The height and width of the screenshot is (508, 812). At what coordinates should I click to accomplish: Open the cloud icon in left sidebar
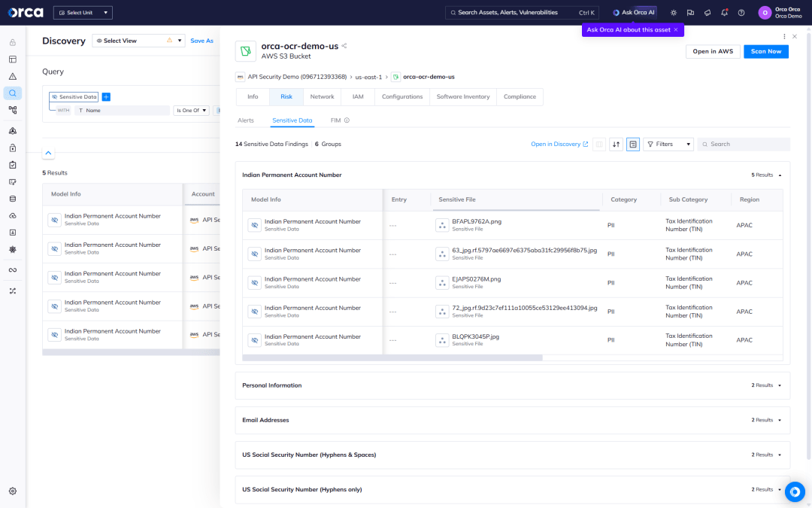tap(13, 216)
